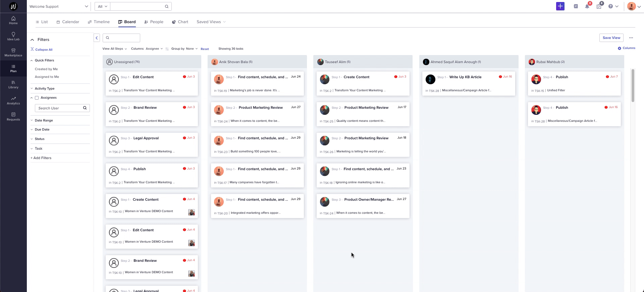The height and width of the screenshot is (292, 644).
Task: Open the tasks clipboard icon with badge
Action: point(599,6)
